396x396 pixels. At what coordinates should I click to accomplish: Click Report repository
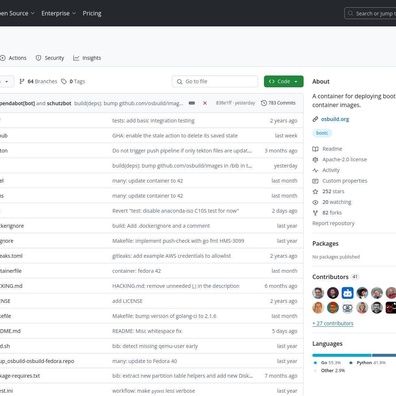pos(333,223)
